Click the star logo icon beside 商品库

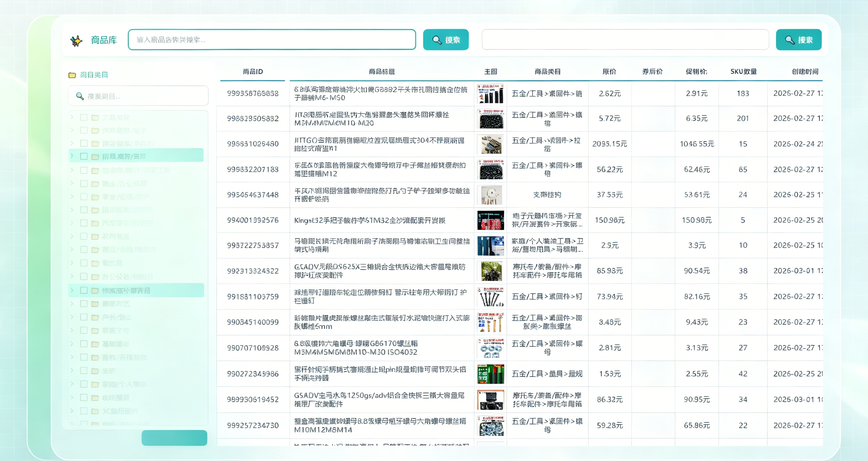pyautogui.click(x=76, y=40)
